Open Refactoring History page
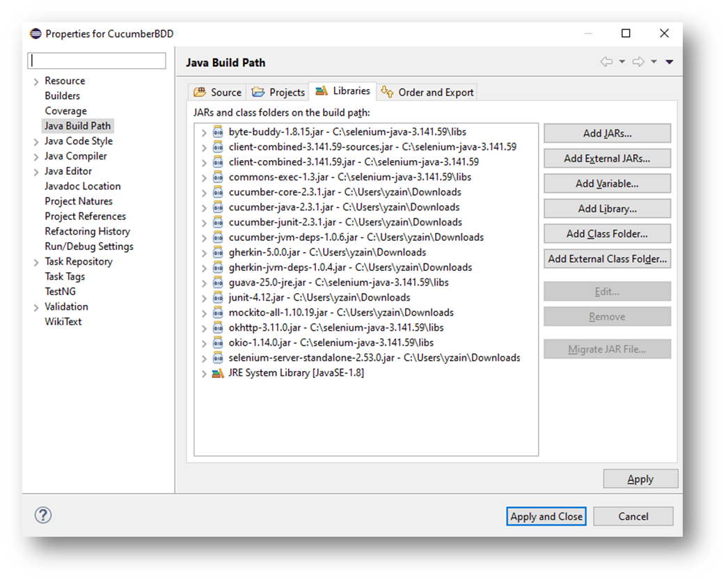 coord(87,231)
